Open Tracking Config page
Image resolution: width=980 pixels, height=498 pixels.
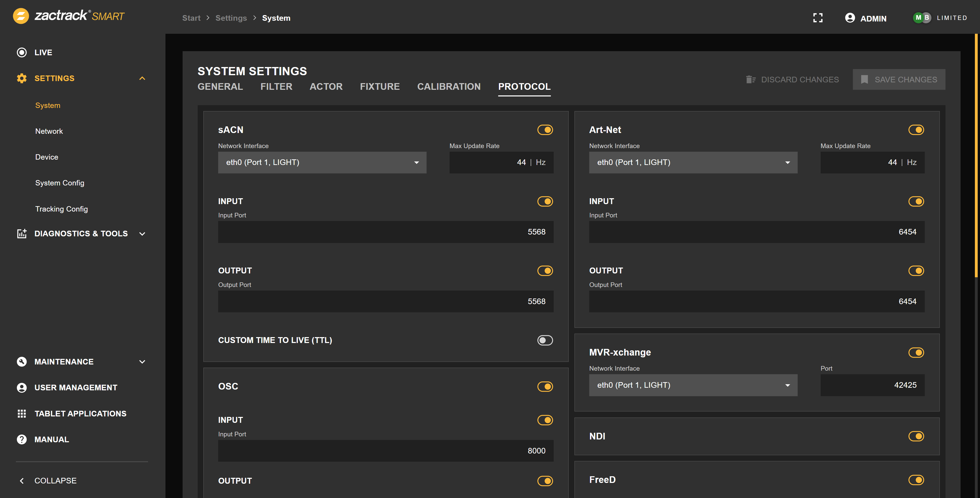point(61,209)
